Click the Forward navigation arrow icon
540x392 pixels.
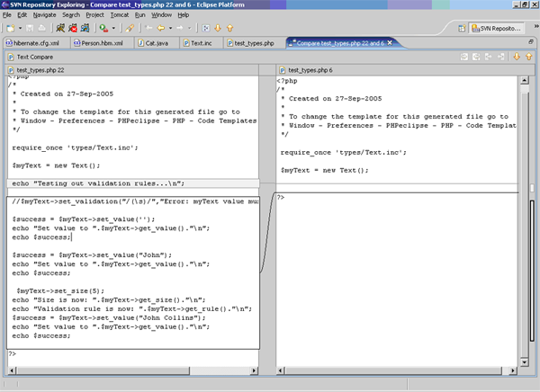[180, 28]
